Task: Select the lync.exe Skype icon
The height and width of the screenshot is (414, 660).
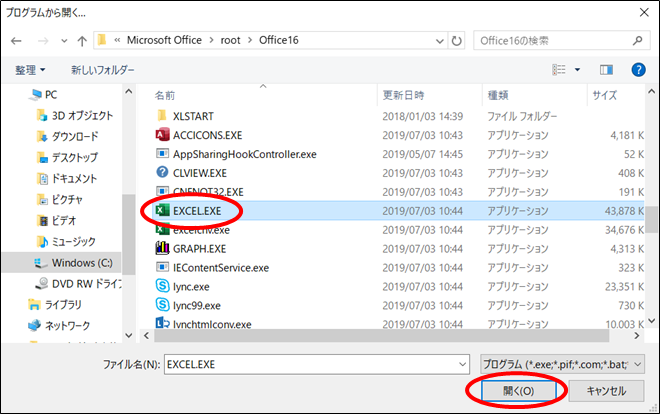Action: coord(162,286)
